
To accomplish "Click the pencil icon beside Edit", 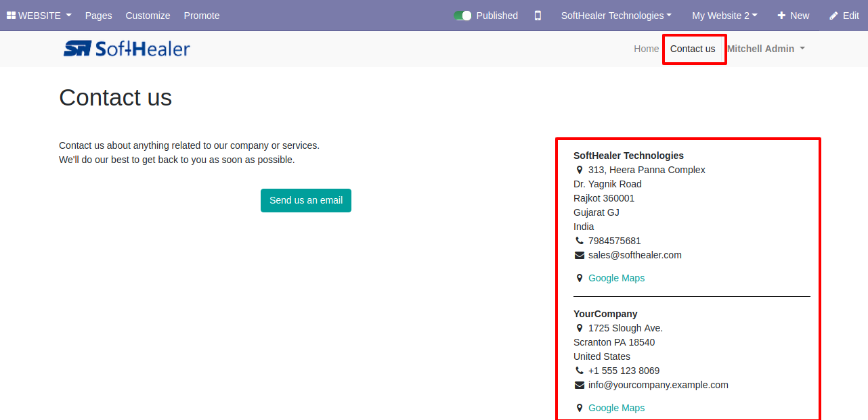I will tap(833, 16).
